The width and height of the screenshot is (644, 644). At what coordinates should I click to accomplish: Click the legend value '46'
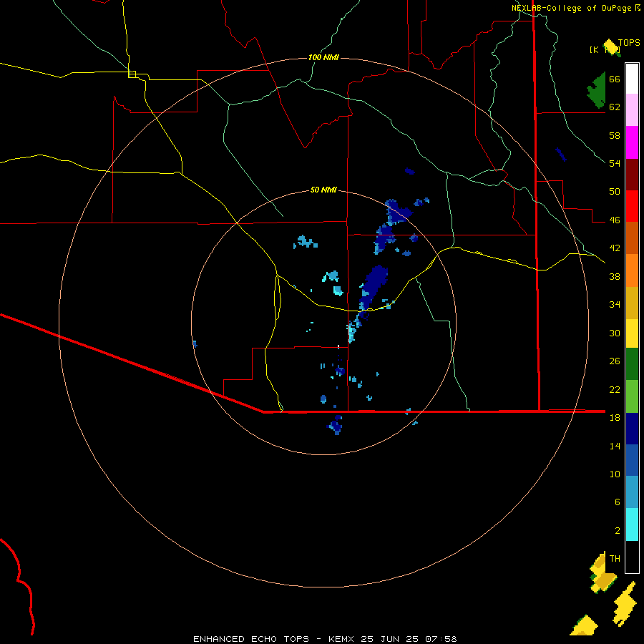pos(615,220)
